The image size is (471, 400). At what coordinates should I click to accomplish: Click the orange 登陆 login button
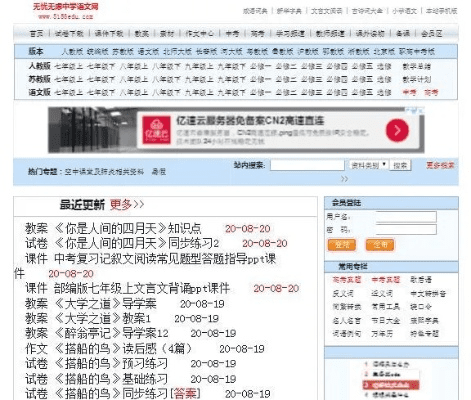coord(342,245)
